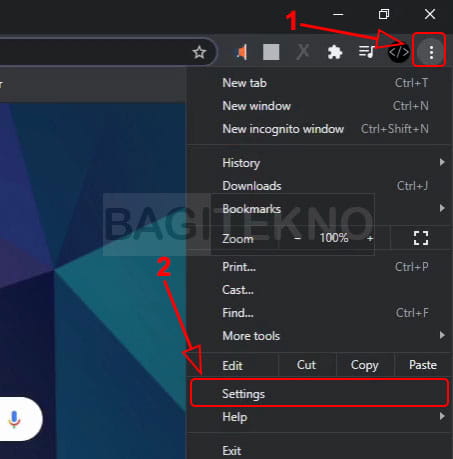Expand the History submenu arrow
The height and width of the screenshot is (459, 453).
pos(442,162)
